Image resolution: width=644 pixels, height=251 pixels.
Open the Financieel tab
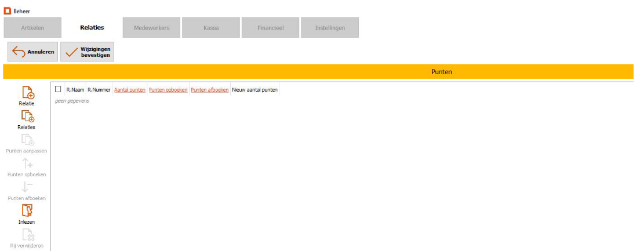coord(271,28)
